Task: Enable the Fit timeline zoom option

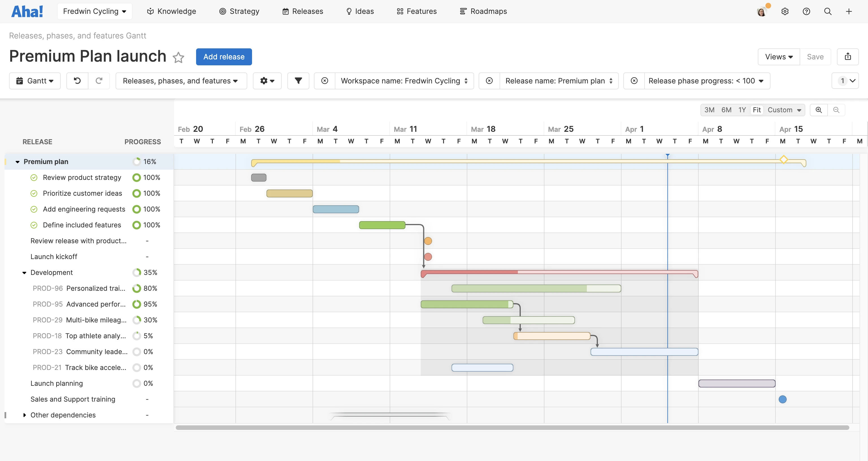Action: pos(757,110)
